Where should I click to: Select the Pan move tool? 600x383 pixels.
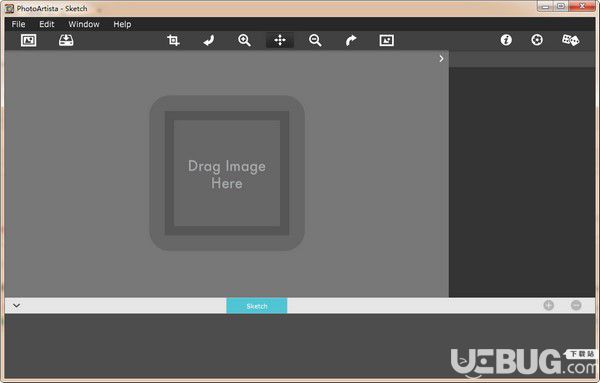pos(280,40)
